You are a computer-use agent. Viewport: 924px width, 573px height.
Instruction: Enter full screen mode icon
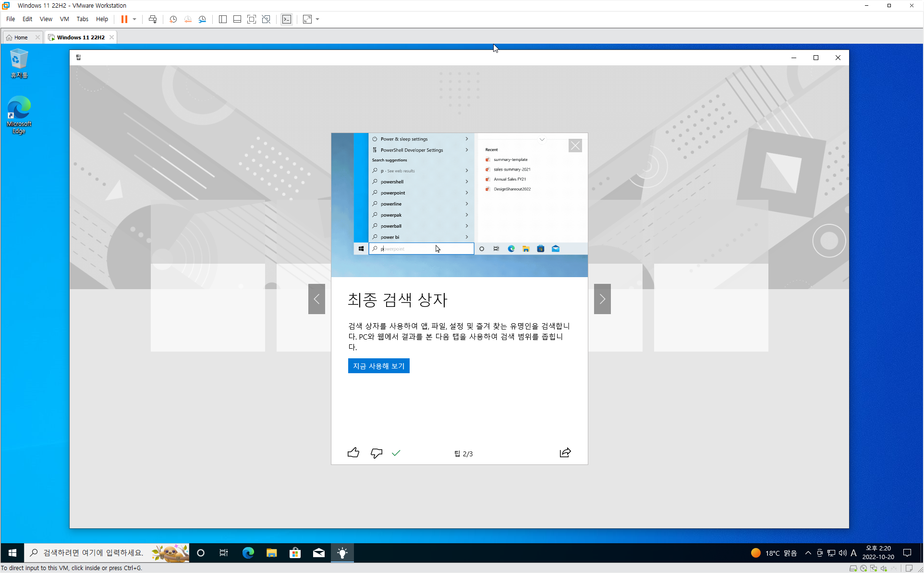tap(251, 19)
